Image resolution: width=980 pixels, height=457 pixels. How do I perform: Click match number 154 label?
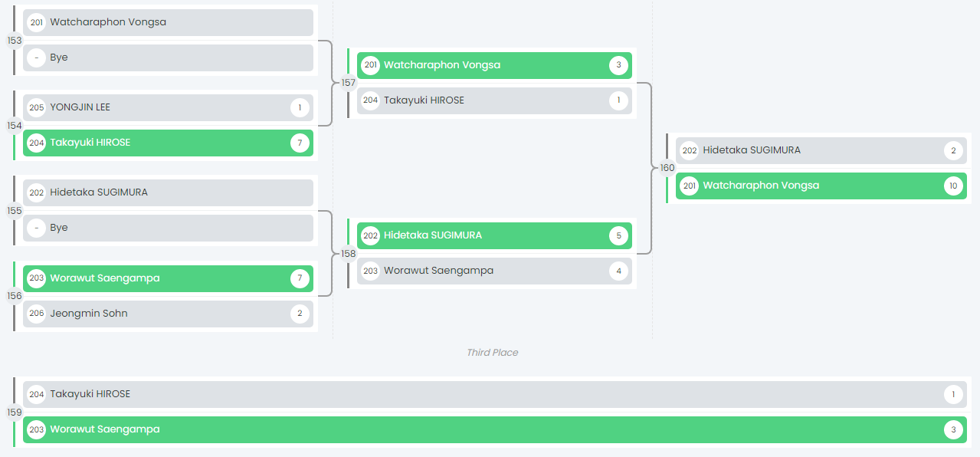coord(15,125)
